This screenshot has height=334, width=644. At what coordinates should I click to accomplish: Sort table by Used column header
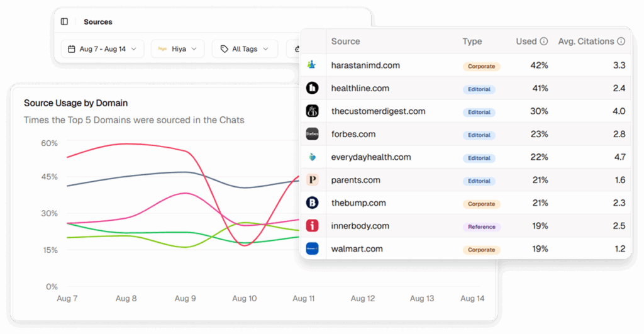tap(526, 42)
